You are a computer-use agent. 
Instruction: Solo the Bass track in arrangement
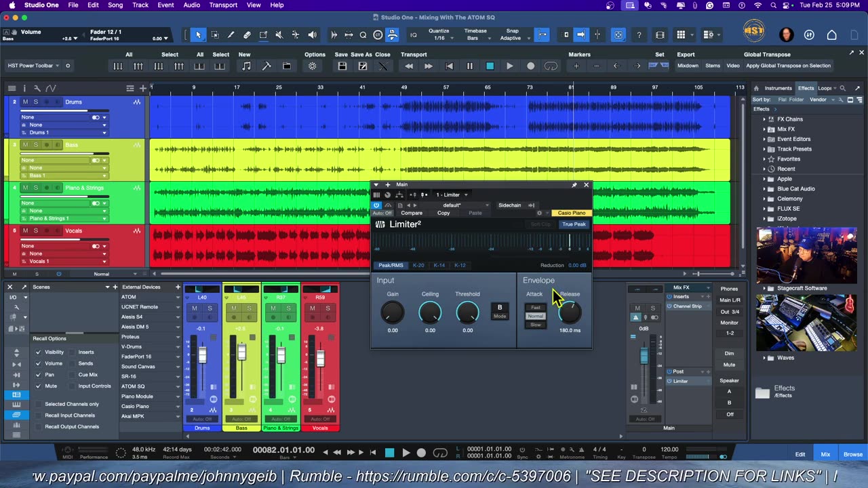point(35,144)
